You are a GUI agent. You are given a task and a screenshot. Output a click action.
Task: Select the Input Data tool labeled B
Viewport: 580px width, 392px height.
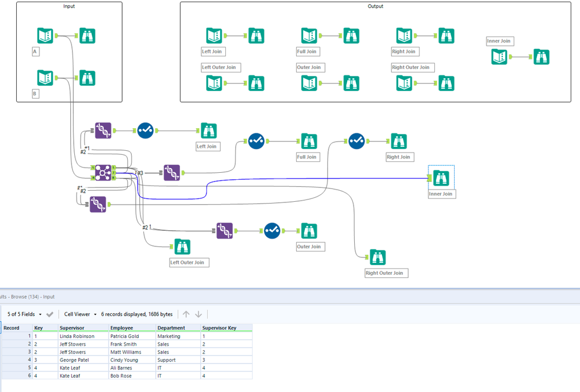pyautogui.click(x=45, y=78)
